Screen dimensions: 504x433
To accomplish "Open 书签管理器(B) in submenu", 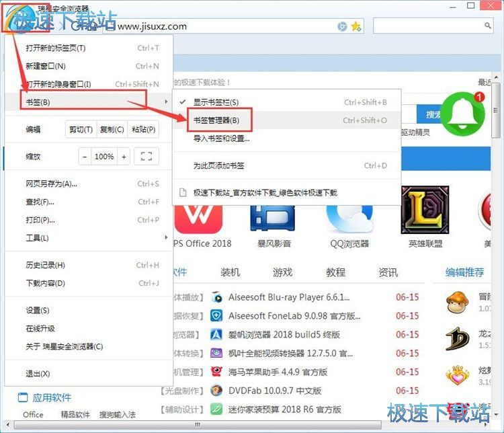I will pyautogui.click(x=287, y=120).
